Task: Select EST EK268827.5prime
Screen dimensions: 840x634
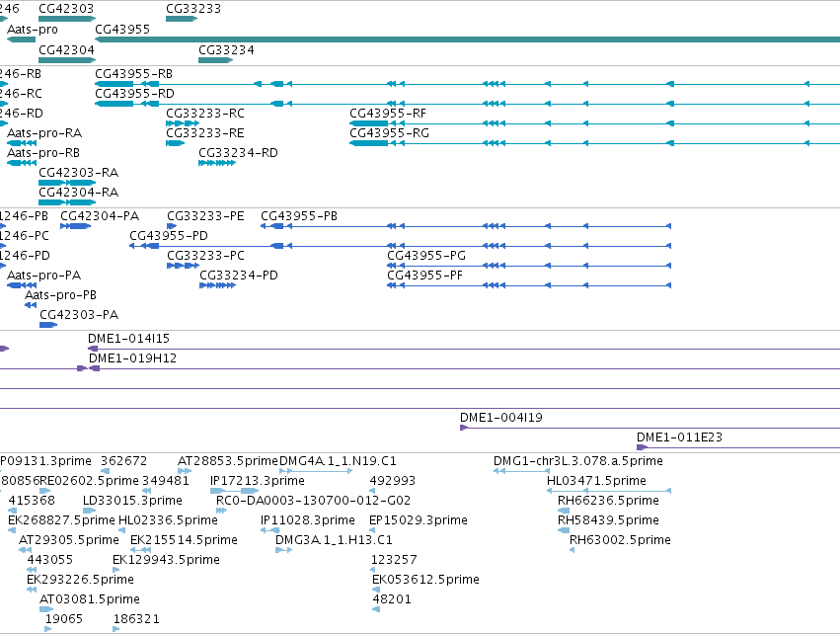Action: point(61,520)
